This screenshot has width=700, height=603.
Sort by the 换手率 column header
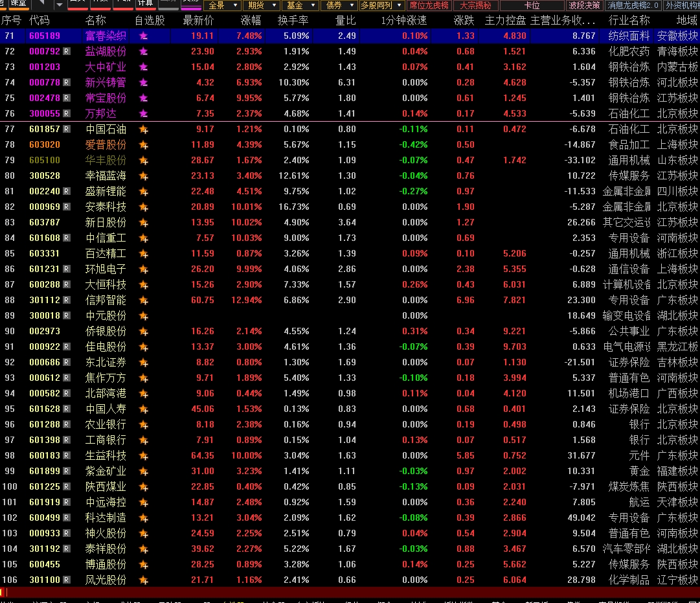pos(293,21)
